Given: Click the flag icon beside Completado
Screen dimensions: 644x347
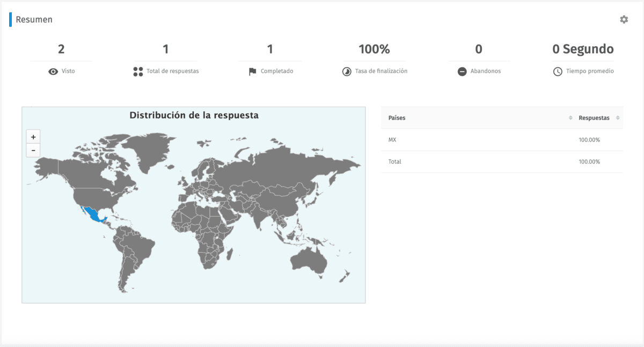Looking at the screenshot, I should click(x=252, y=71).
